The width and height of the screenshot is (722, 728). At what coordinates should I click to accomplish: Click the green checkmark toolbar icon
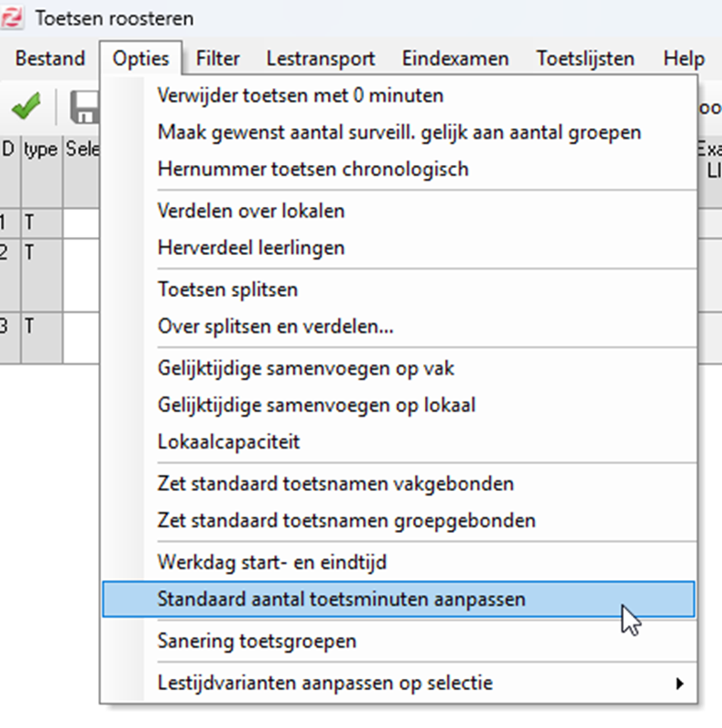tap(25, 107)
